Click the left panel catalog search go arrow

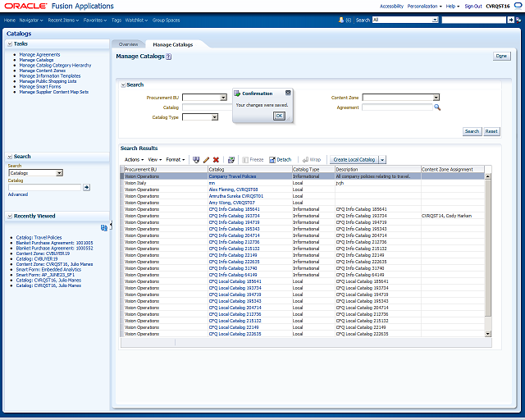click(x=86, y=187)
